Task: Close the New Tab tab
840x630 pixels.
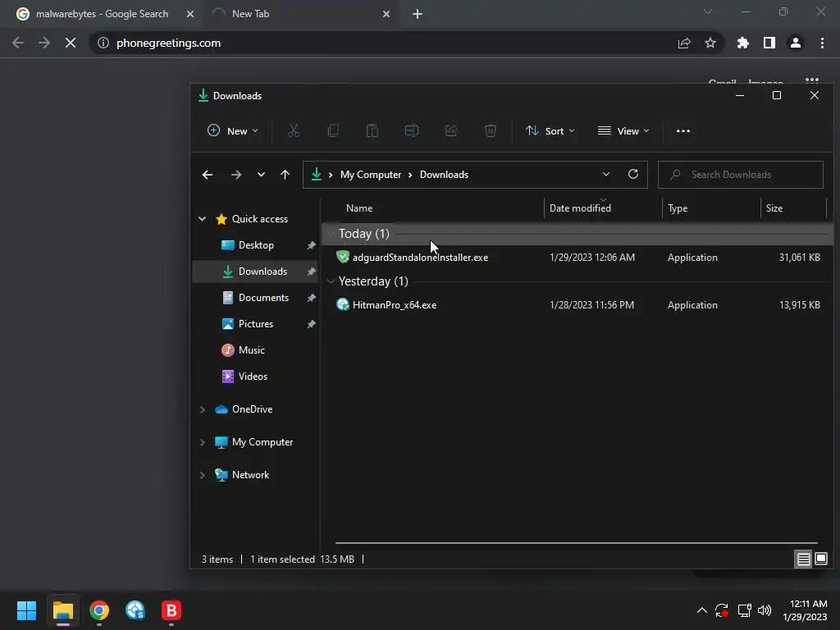Action: [x=386, y=14]
